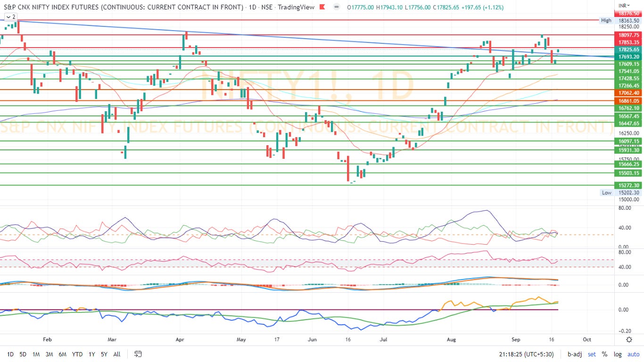Screen dimensions: 644x362
Task: Click the green 15666.25 level label
Action: point(629,164)
